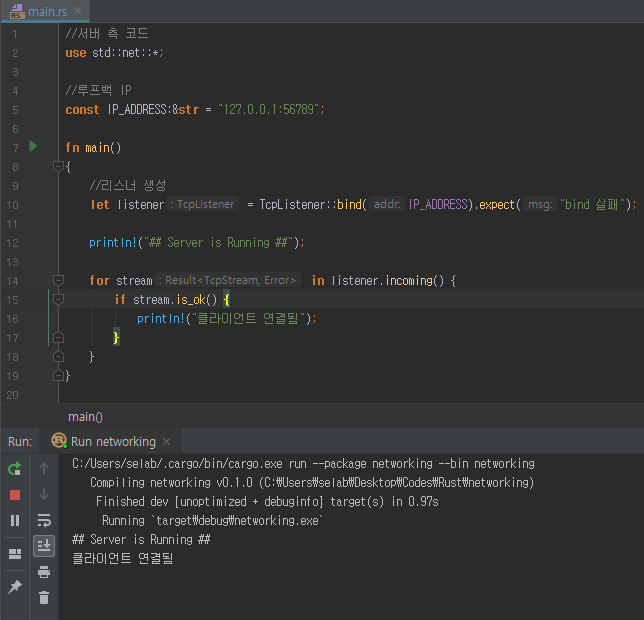The height and width of the screenshot is (620, 644).
Task: Click the green run gutter arrow beside main
Action: [x=33, y=147]
